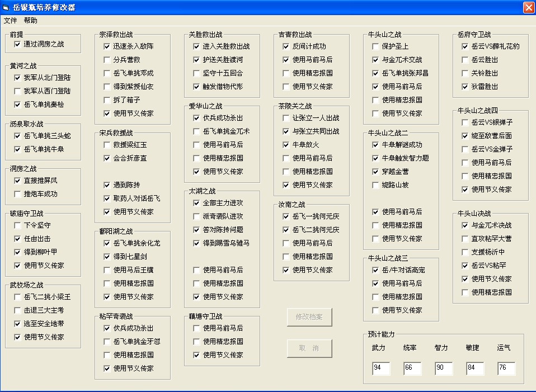536x392 pixels.
Task: Close the 岳银瓶培养修改器 window
Action: [528, 7]
